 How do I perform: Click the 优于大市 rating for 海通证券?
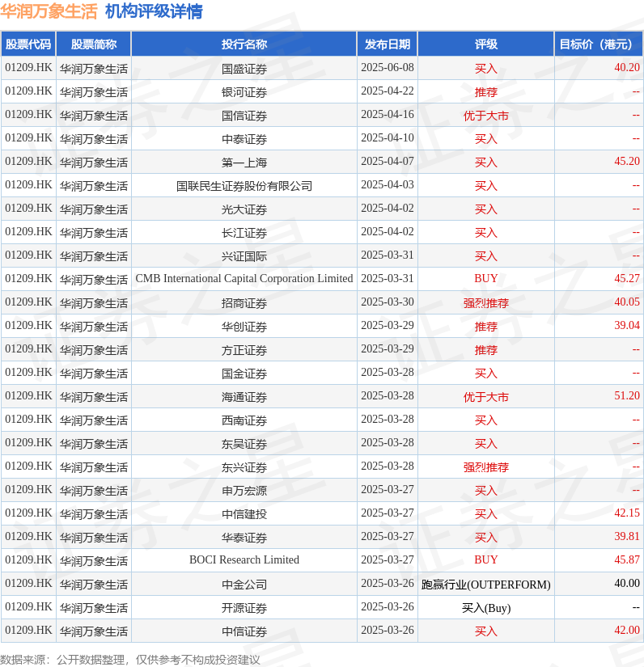[x=485, y=397]
